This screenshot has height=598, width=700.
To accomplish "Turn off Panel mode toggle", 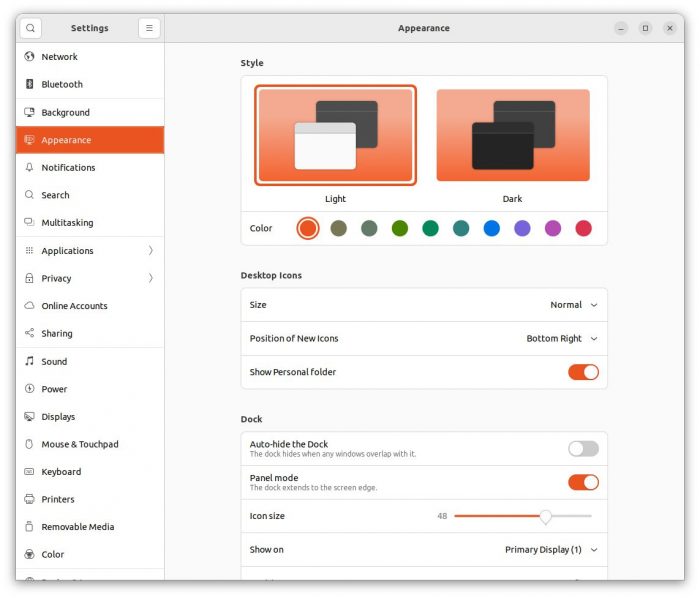I will pyautogui.click(x=583, y=482).
